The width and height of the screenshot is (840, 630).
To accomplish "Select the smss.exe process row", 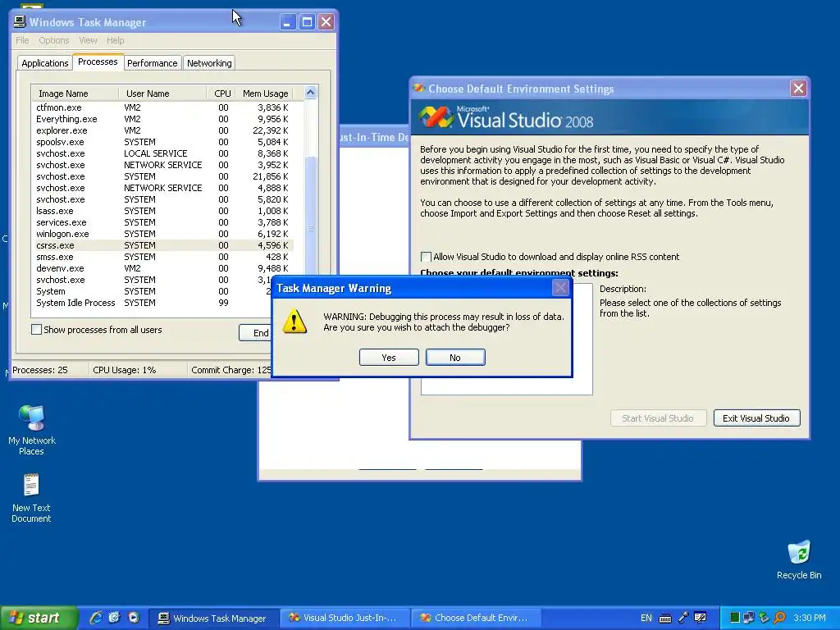I will [162, 257].
